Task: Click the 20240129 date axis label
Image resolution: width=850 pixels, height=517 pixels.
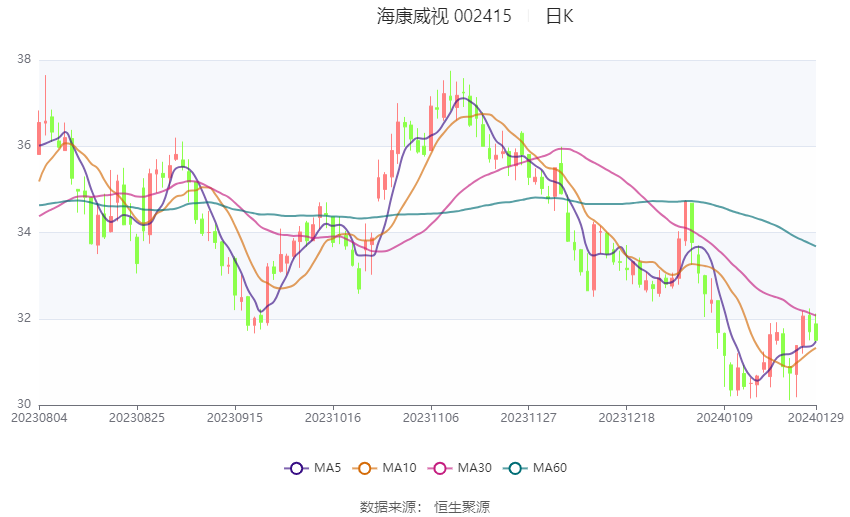Action: pyautogui.click(x=816, y=417)
